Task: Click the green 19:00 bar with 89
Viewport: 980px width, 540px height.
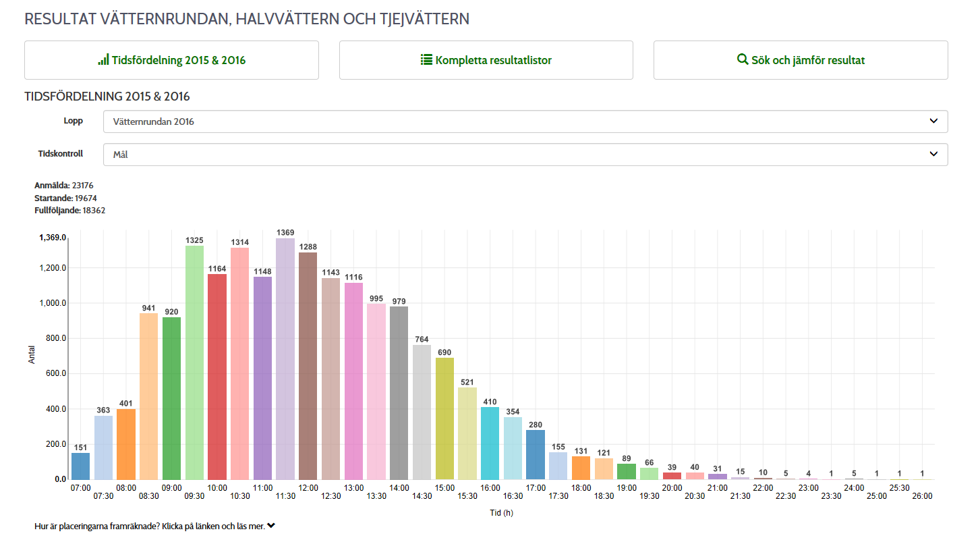Action: pyautogui.click(x=627, y=472)
